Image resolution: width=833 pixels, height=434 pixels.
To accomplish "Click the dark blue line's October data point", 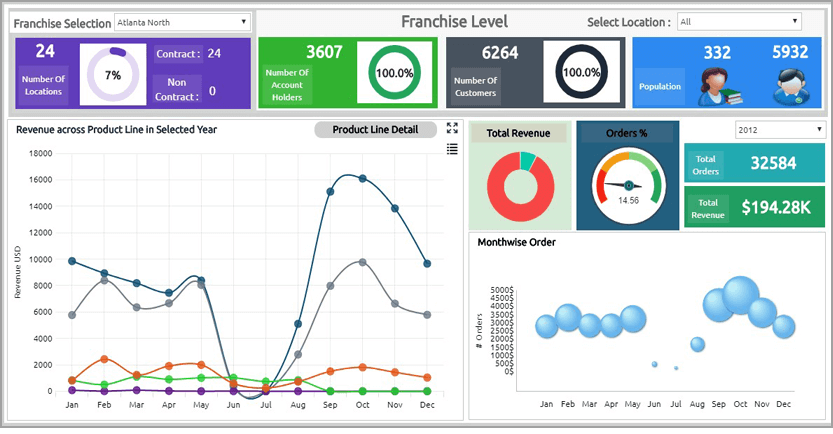I will point(362,178).
